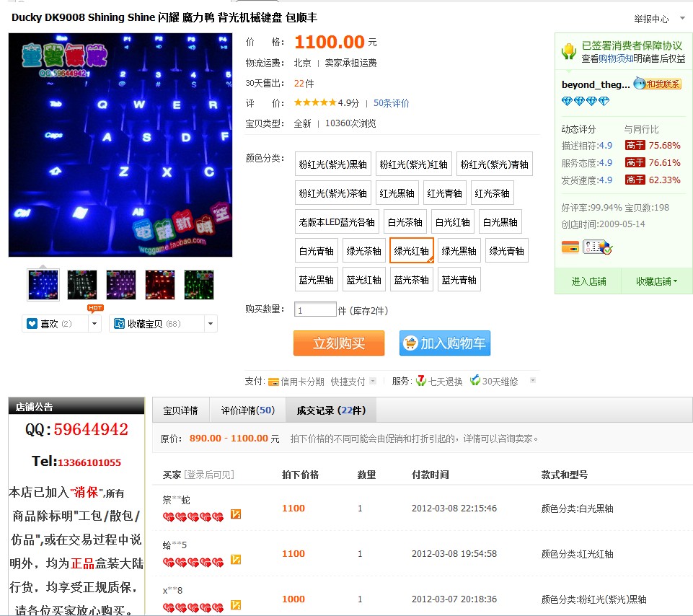Click the 颜色分类:红光红轴 record cell

click(x=577, y=554)
